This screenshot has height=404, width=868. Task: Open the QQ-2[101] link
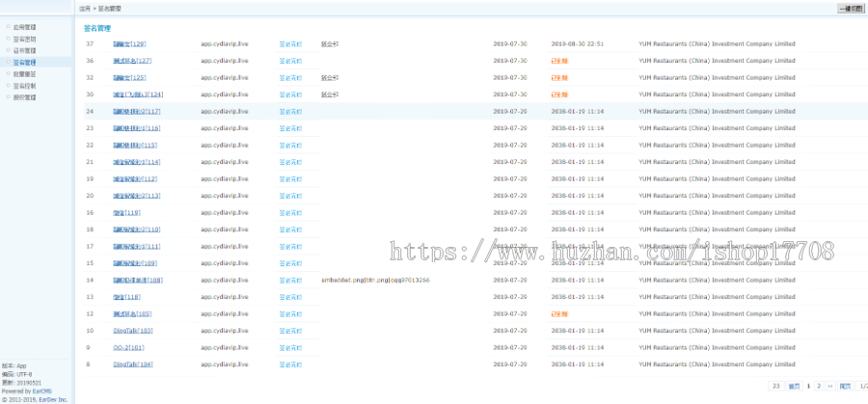129,347
